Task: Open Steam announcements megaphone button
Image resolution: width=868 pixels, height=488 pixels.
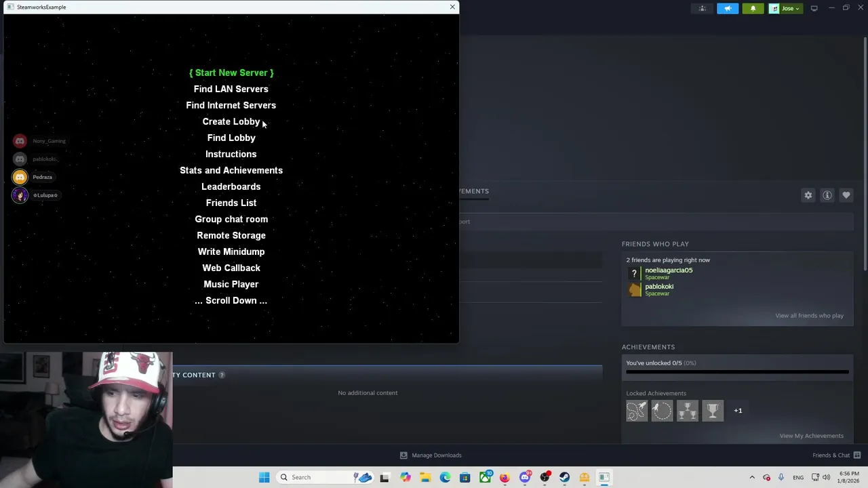Action: coord(728,8)
